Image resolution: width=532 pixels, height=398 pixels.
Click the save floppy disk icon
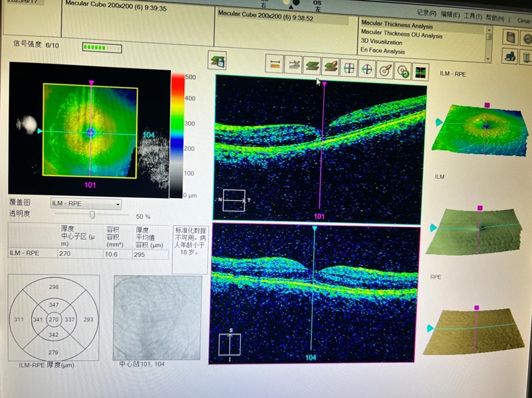(510, 37)
